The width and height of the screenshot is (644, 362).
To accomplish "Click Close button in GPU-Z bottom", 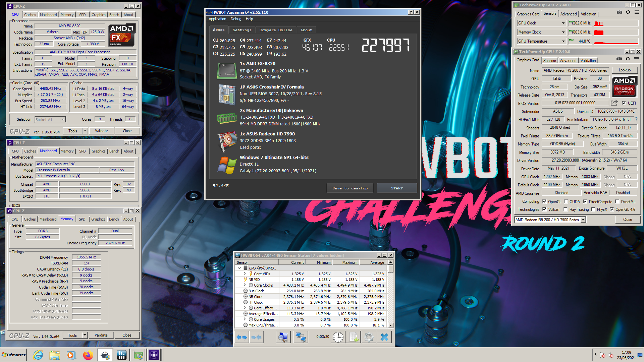I will click(628, 220).
